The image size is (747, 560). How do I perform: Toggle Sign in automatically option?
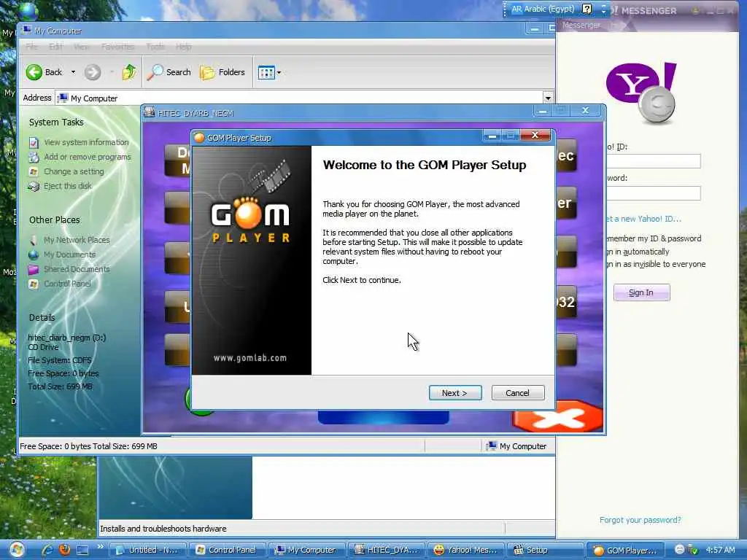coord(638,252)
